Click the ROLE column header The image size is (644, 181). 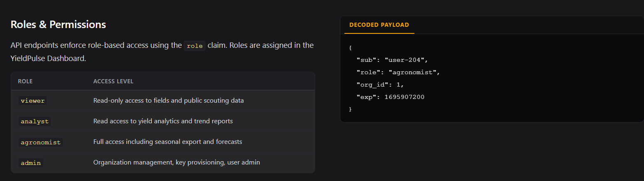tap(25, 81)
